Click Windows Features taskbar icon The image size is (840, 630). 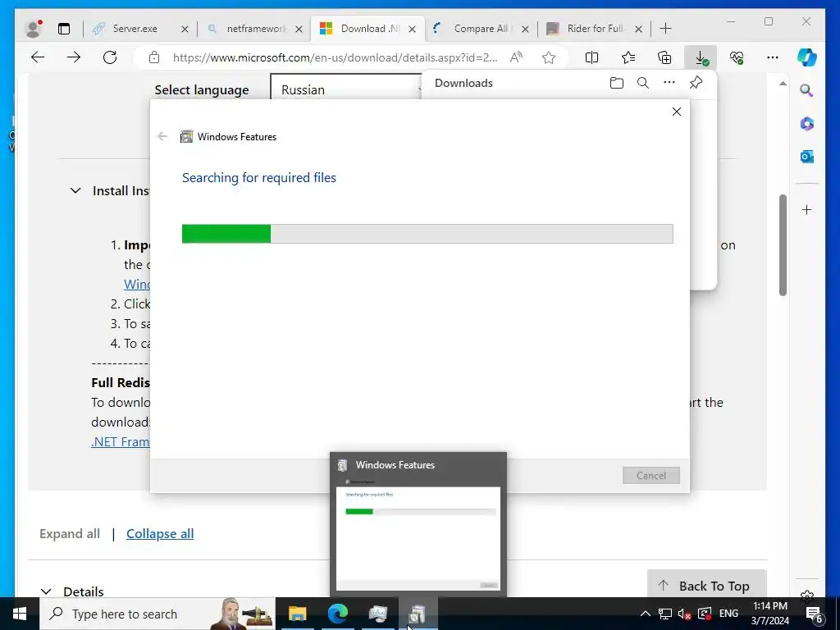418,614
